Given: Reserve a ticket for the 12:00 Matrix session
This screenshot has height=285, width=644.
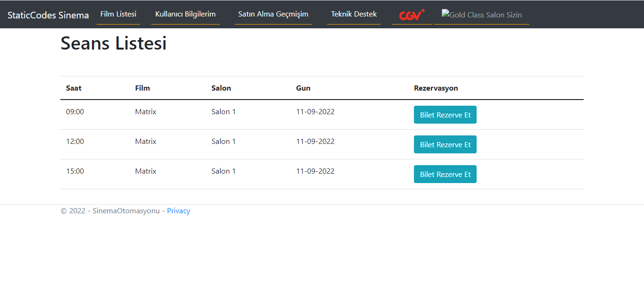Looking at the screenshot, I should pyautogui.click(x=445, y=144).
